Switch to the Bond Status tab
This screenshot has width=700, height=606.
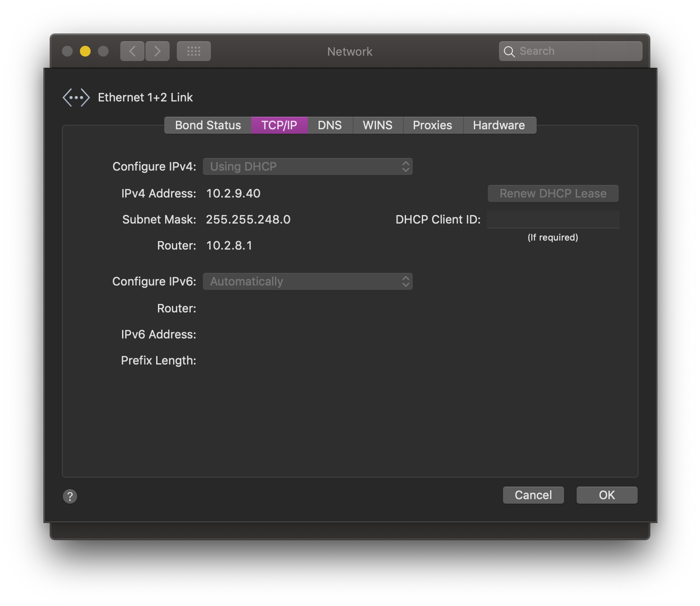coord(208,125)
